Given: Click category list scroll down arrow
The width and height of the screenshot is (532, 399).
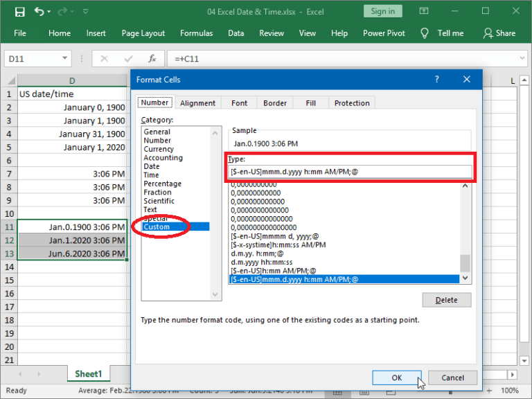Looking at the screenshot, I should pos(215,294).
